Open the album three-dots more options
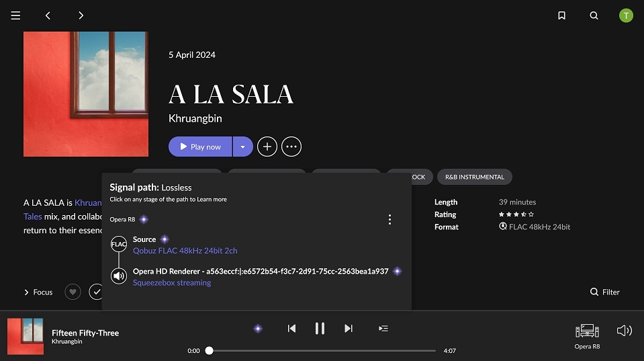 [291, 147]
